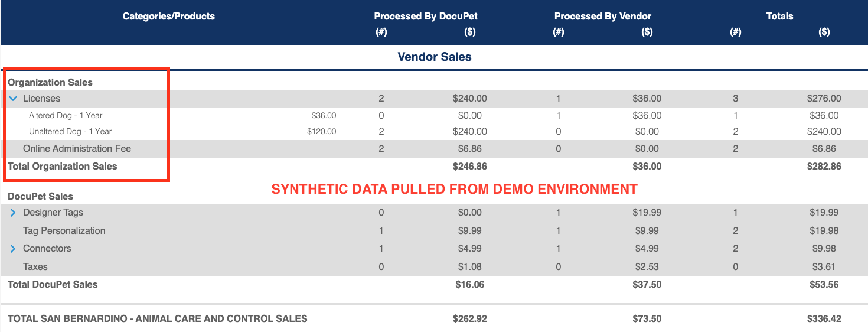Select the Designer Tags row label
The height and width of the screenshot is (332, 868).
coord(53,213)
